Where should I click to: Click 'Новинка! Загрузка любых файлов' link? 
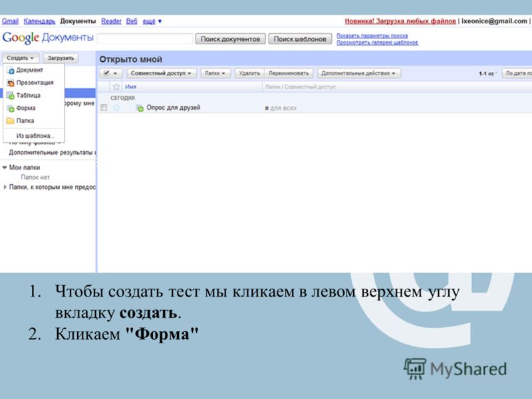[400, 21]
